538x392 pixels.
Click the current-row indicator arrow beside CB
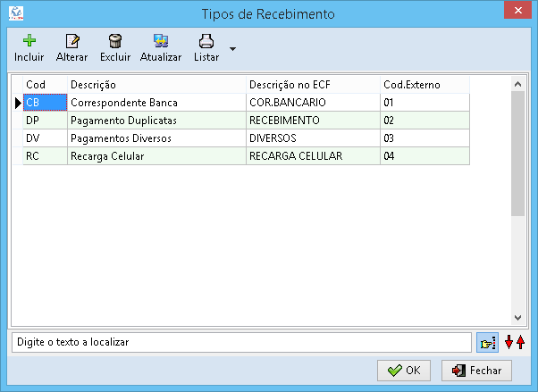click(x=18, y=103)
